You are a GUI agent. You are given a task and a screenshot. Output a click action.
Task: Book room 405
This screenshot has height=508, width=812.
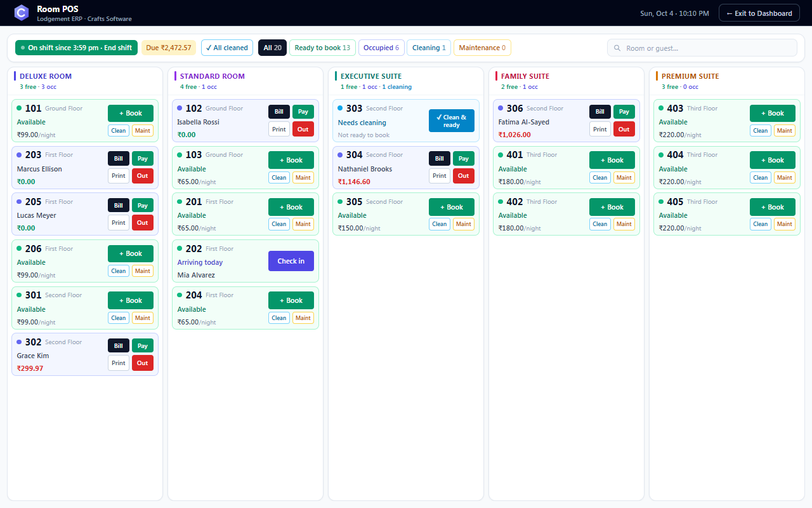pos(773,207)
